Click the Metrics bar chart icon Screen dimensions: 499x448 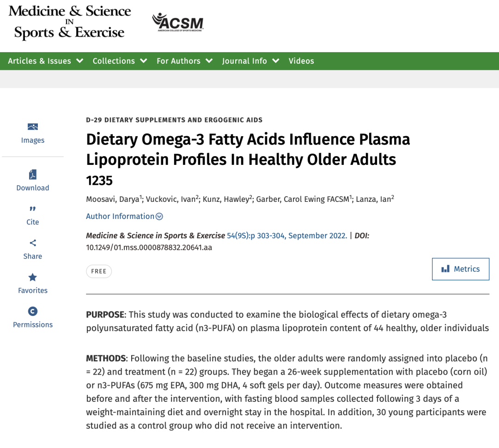click(445, 269)
